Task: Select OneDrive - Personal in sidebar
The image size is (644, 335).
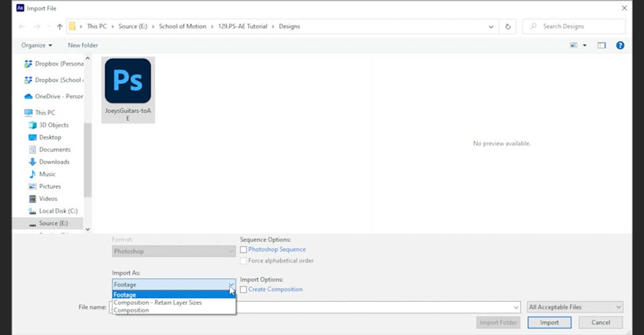Action: pos(54,96)
